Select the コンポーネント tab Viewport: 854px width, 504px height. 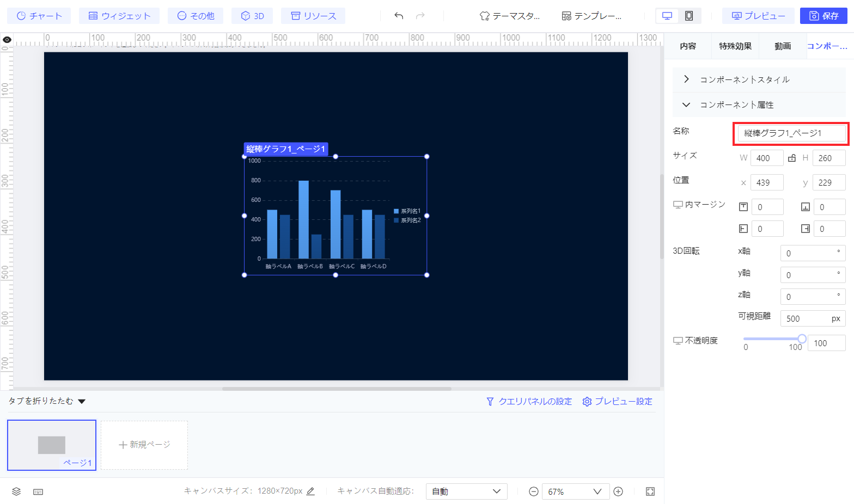click(x=827, y=46)
